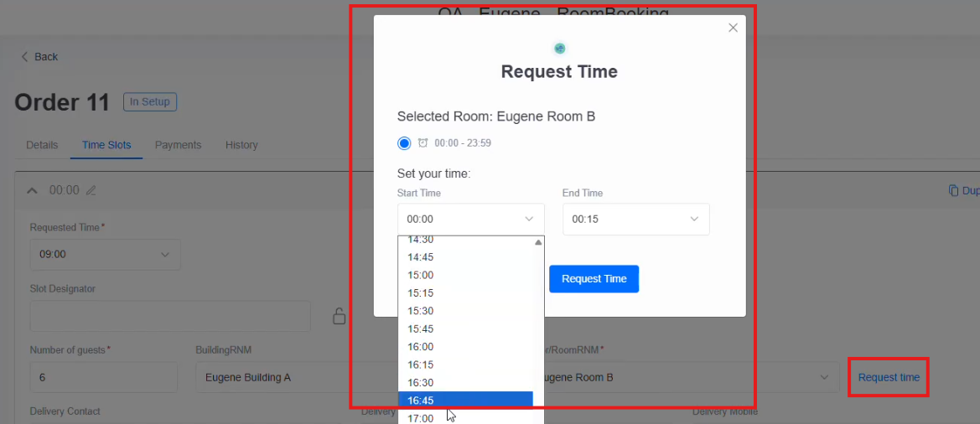Click the time list scroll-up arrow

click(x=538, y=242)
